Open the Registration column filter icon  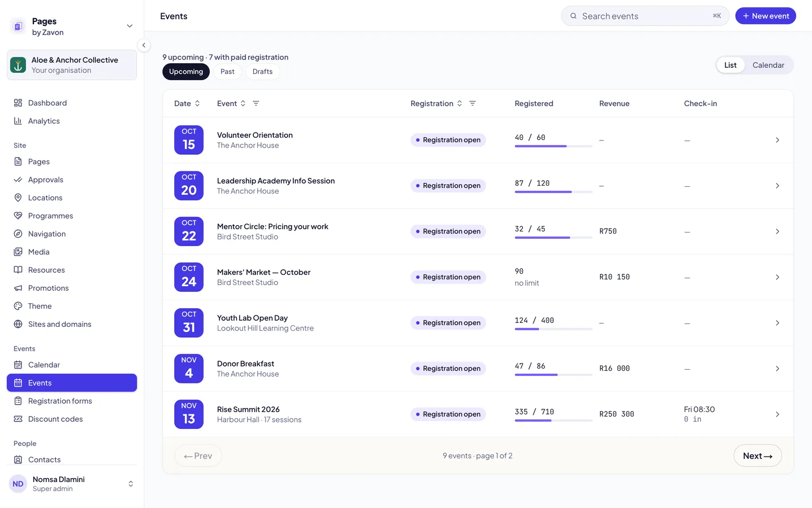[x=473, y=103]
